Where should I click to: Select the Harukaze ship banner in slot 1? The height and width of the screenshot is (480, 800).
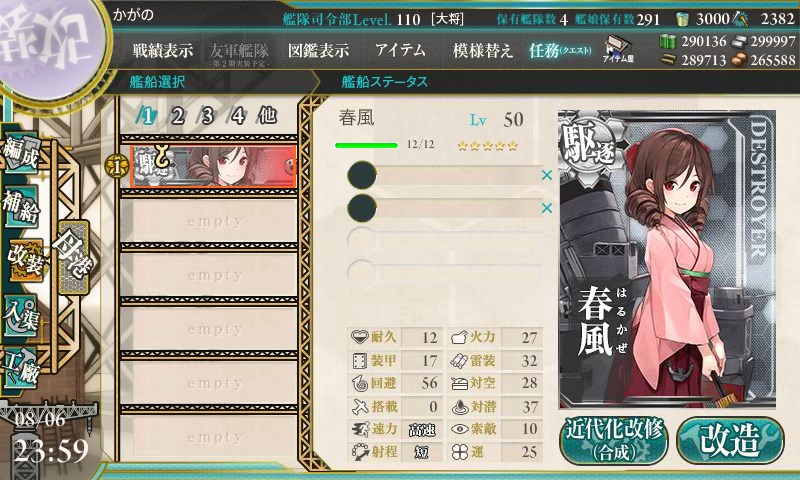(213, 166)
